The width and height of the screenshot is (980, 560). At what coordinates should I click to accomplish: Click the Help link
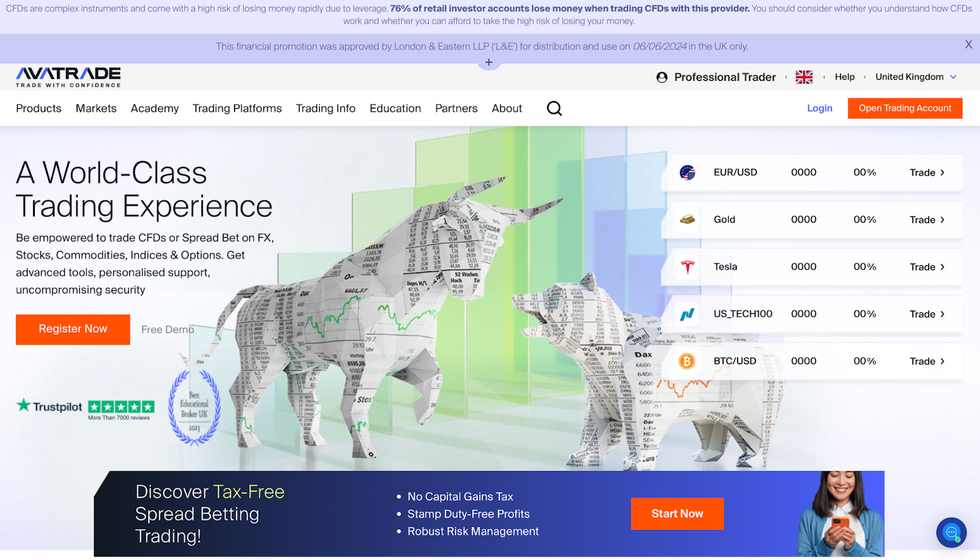[845, 77]
